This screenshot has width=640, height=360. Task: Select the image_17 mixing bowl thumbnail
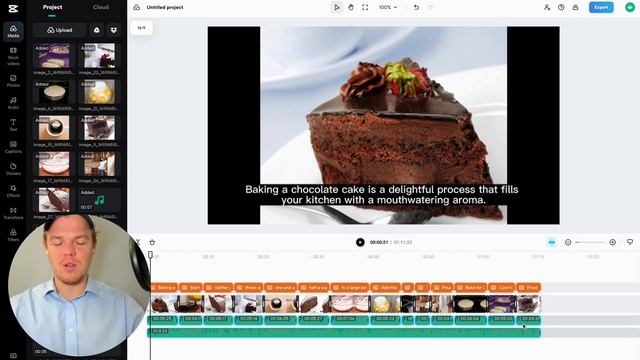pos(53,164)
